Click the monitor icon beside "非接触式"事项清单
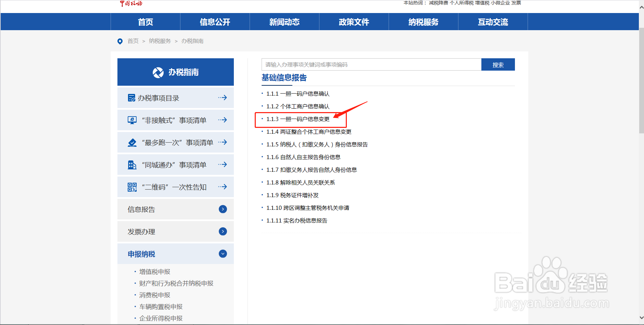Image resolution: width=644 pixels, height=325 pixels. (132, 120)
